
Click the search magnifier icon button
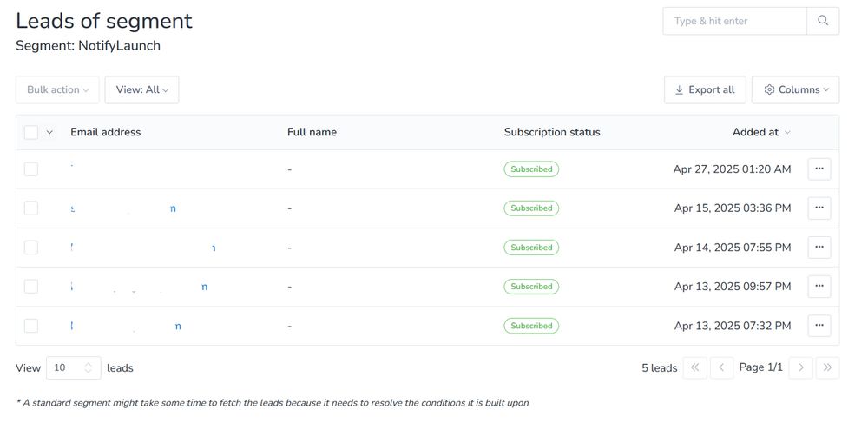[x=823, y=21]
